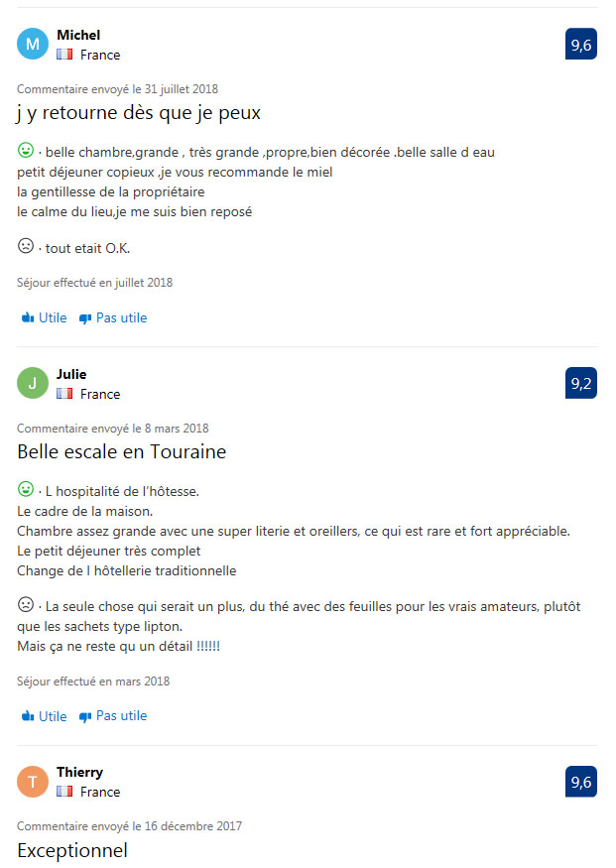Open review title "j y retourne dès que je peux"
The image size is (616, 868).
click(x=139, y=113)
